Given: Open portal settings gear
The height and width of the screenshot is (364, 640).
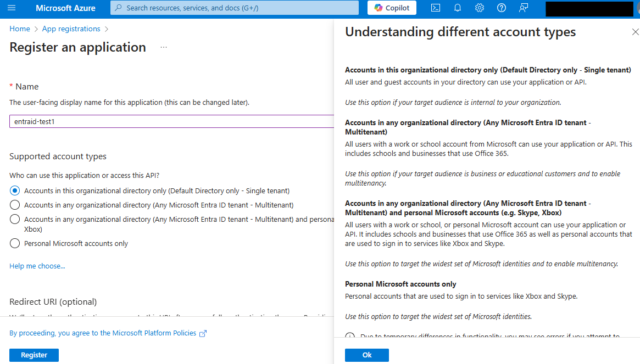Looking at the screenshot, I should [x=480, y=8].
